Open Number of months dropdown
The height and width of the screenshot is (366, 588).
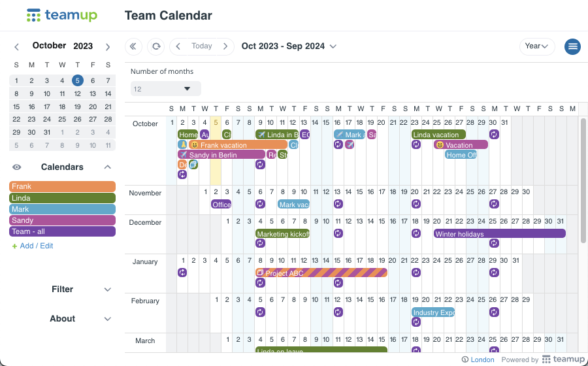click(166, 89)
